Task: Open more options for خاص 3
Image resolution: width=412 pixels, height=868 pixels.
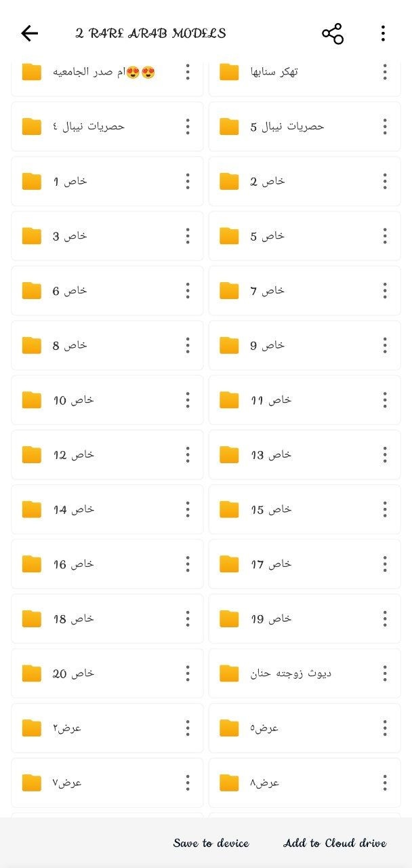Action: coord(188,236)
